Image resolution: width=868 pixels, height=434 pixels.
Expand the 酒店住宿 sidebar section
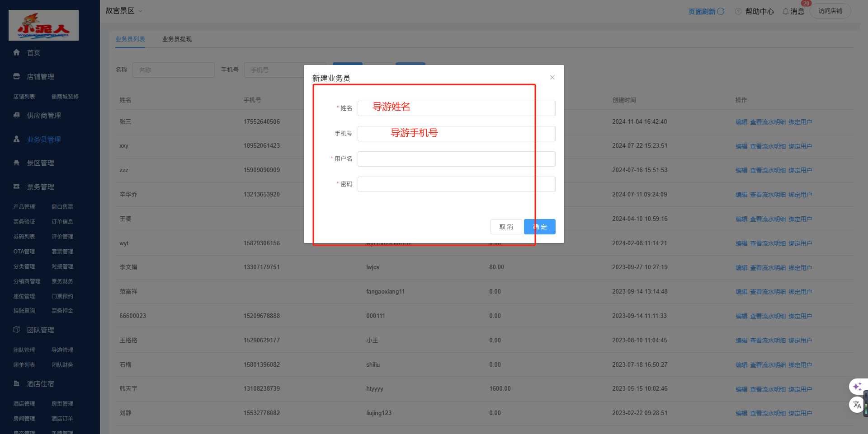coord(40,384)
